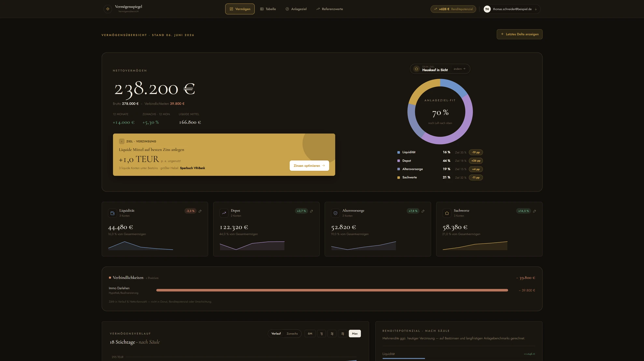Edit the Liquidität card via pencil icon
The height and width of the screenshot is (361, 644).
(200, 211)
